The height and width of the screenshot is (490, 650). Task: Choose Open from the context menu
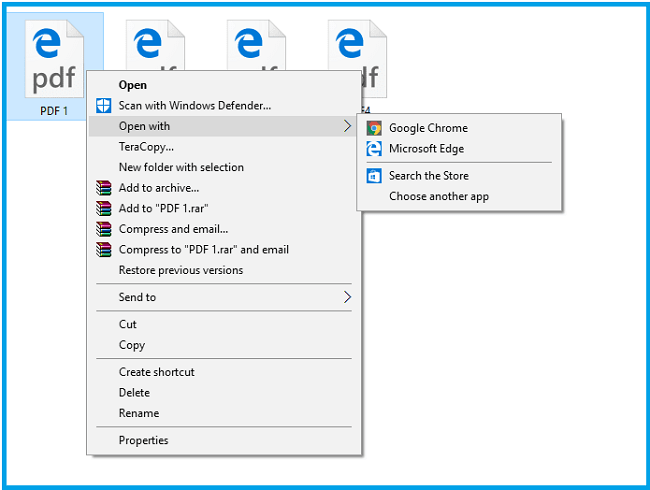coord(133,85)
